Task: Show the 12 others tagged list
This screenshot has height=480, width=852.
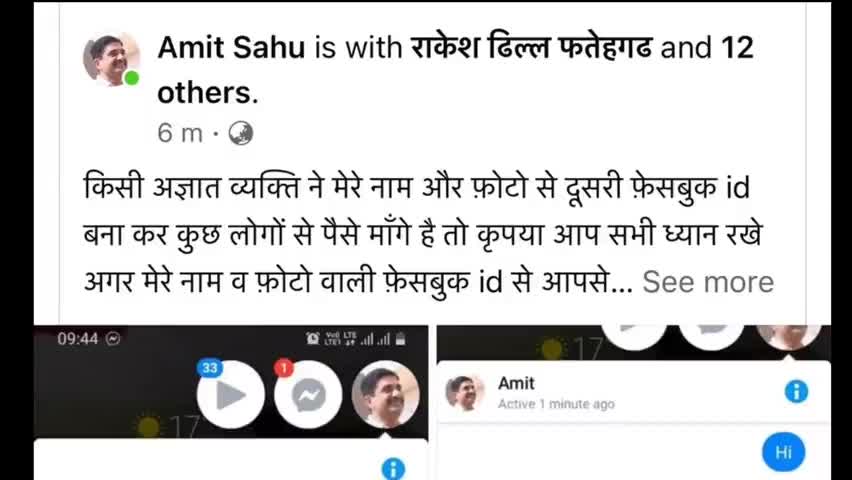Action: [x=455, y=71]
